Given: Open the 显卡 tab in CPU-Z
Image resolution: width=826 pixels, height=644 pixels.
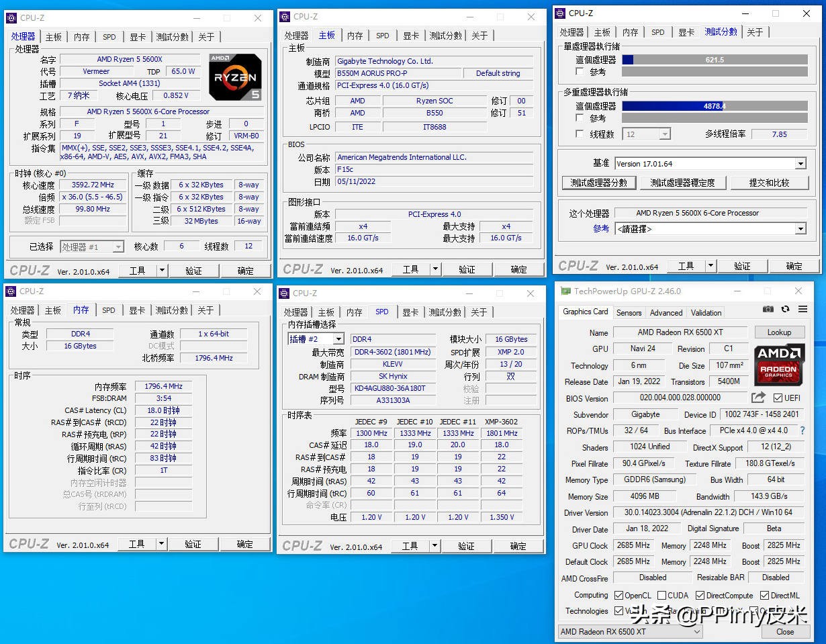Looking at the screenshot, I should pyautogui.click(x=137, y=37).
